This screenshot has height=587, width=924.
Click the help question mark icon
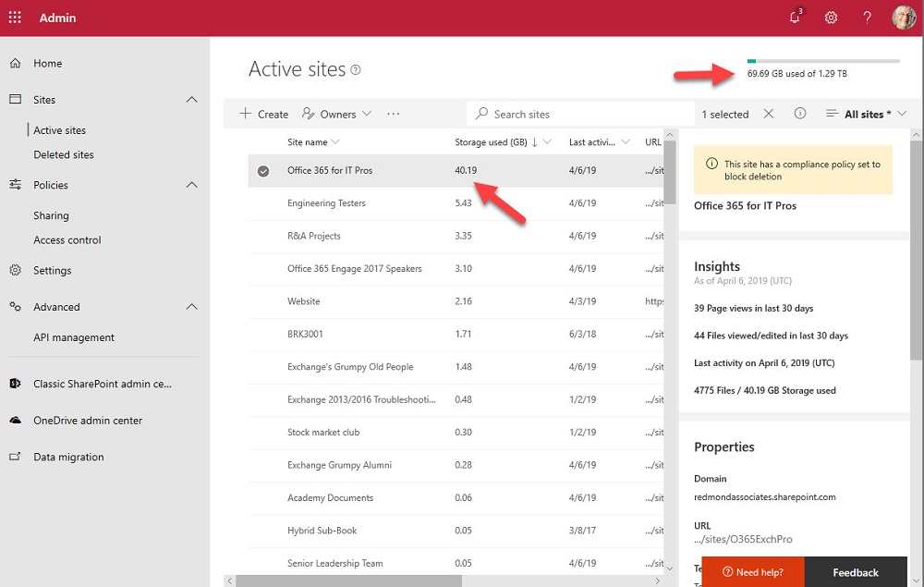(867, 18)
